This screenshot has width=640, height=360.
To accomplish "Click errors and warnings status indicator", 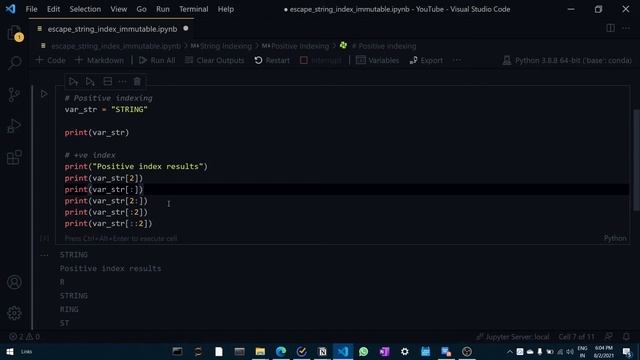I will click(x=24, y=337).
